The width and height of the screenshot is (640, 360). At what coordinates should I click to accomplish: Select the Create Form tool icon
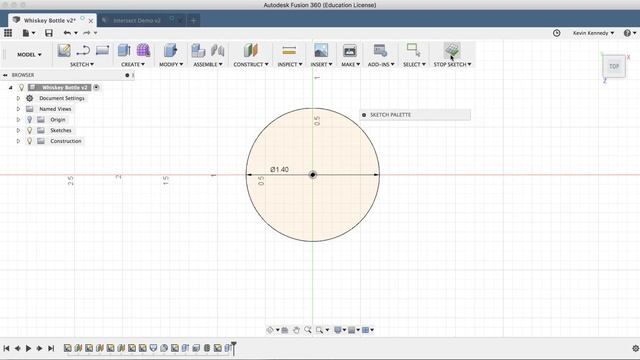click(x=143, y=51)
